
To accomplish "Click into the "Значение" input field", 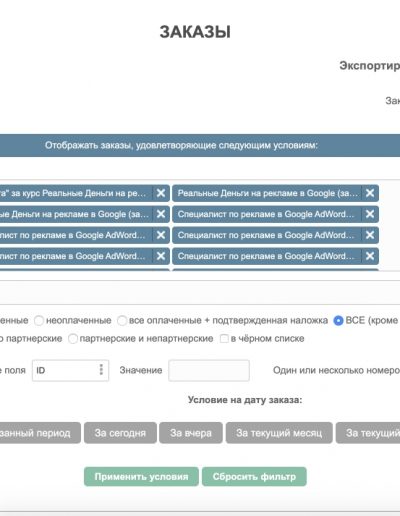I will [x=209, y=370].
